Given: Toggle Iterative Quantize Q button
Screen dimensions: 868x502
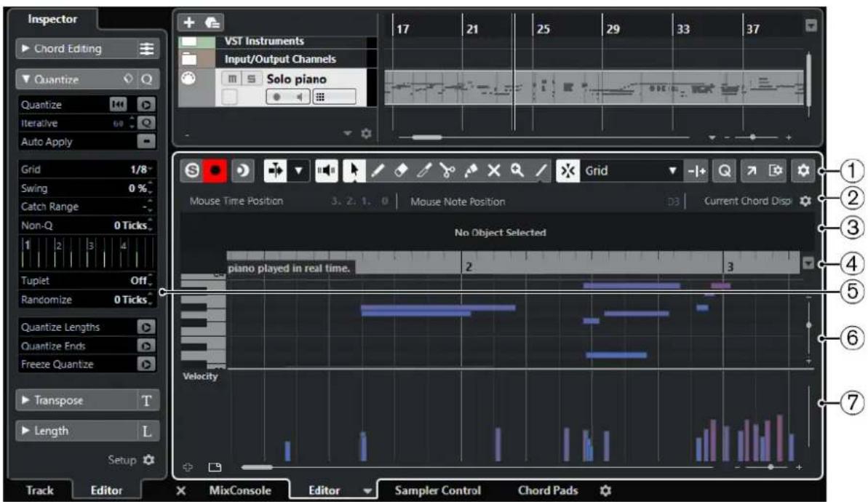Looking at the screenshot, I should coord(146,124).
